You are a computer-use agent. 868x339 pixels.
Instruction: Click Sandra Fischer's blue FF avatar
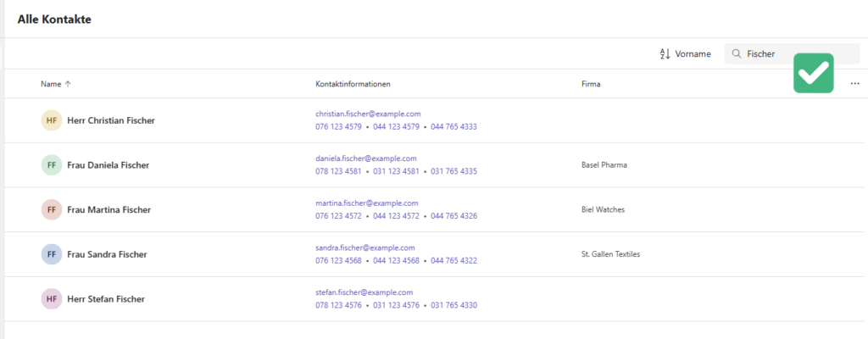(x=52, y=254)
